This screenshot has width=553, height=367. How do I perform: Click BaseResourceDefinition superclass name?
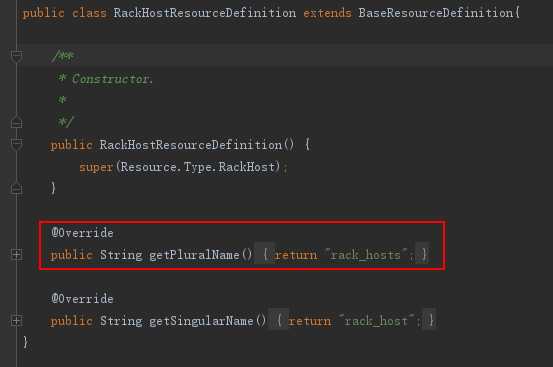(436, 13)
